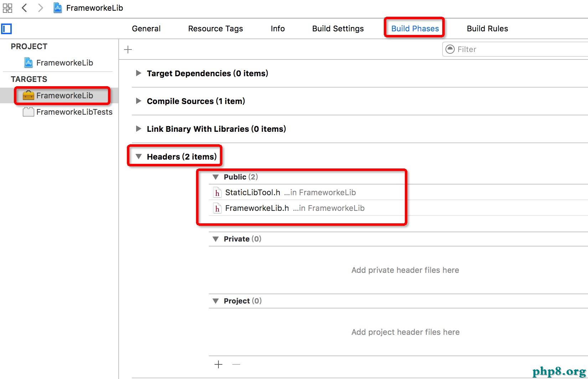
Task: Expand Compile Sources section
Action: click(x=139, y=101)
